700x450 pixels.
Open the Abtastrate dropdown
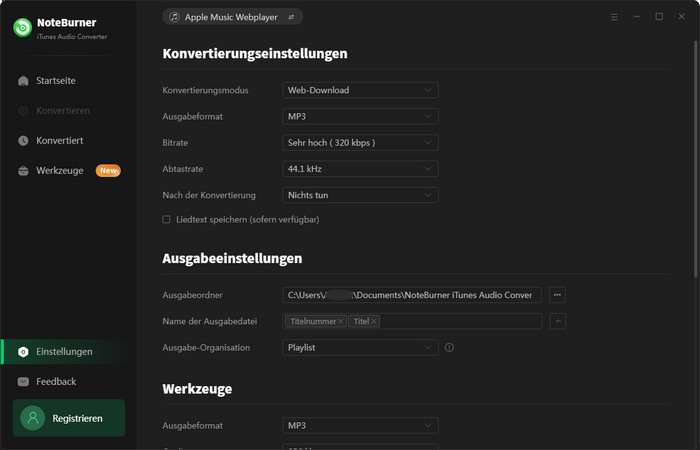pos(360,169)
